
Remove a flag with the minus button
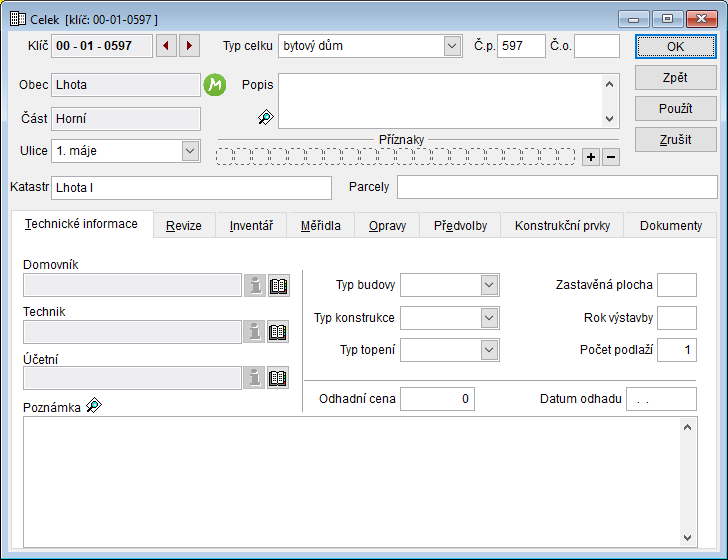(611, 157)
